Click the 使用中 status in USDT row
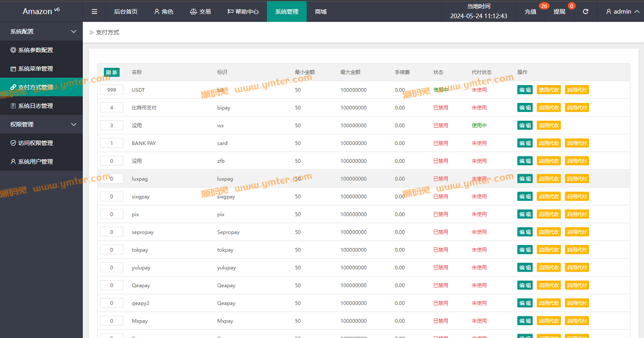The width and height of the screenshot is (644, 338). coord(440,90)
